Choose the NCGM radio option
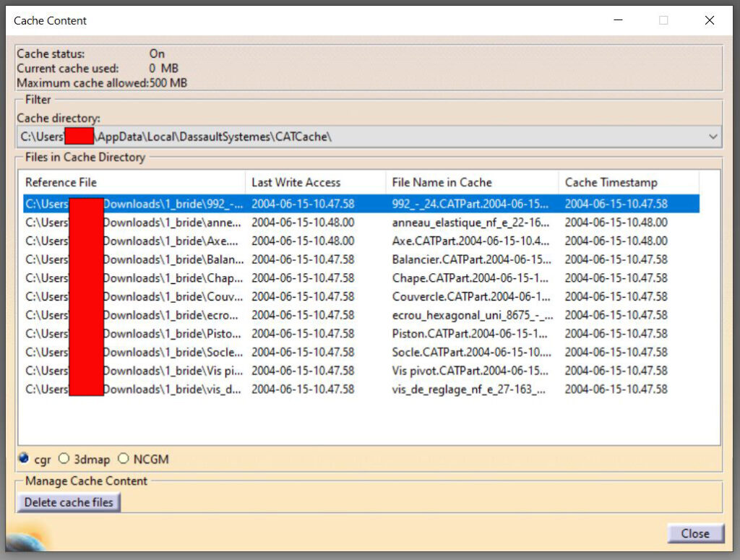Screen dimensions: 740x560 [x=123, y=459]
